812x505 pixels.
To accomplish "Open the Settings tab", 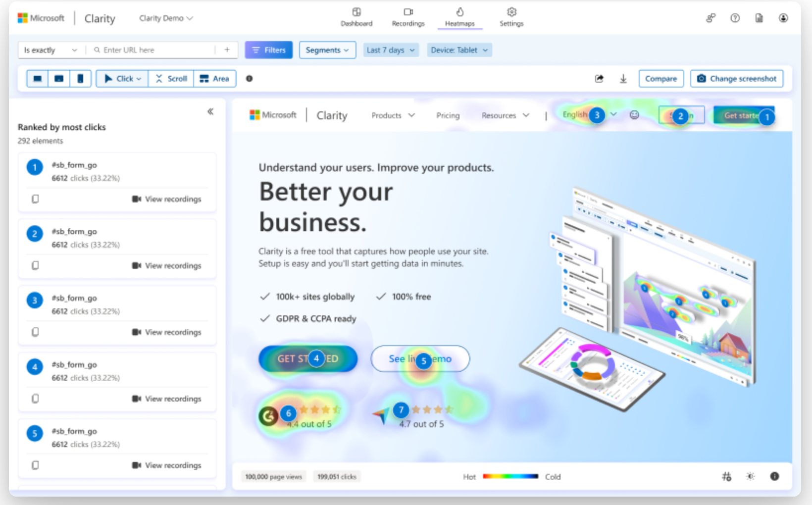I will pyautogui.click(x=511, y=17).
